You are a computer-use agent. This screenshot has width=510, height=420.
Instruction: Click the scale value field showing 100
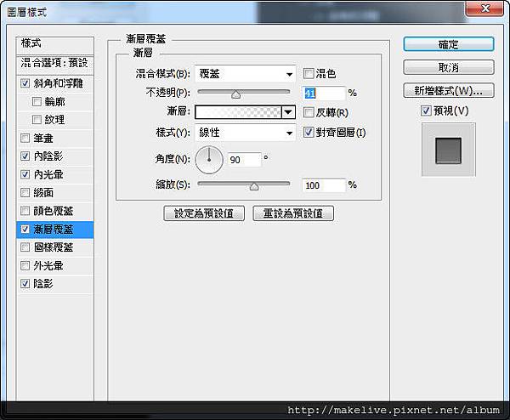tap(324, 185)
